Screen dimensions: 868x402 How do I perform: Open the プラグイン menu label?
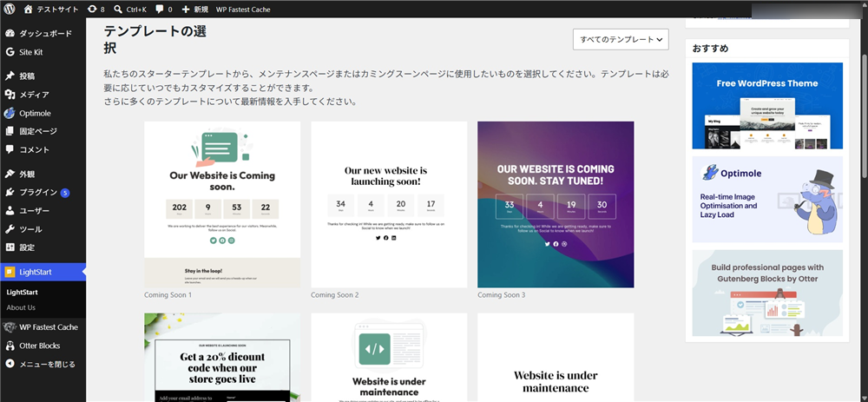(38, 192)
